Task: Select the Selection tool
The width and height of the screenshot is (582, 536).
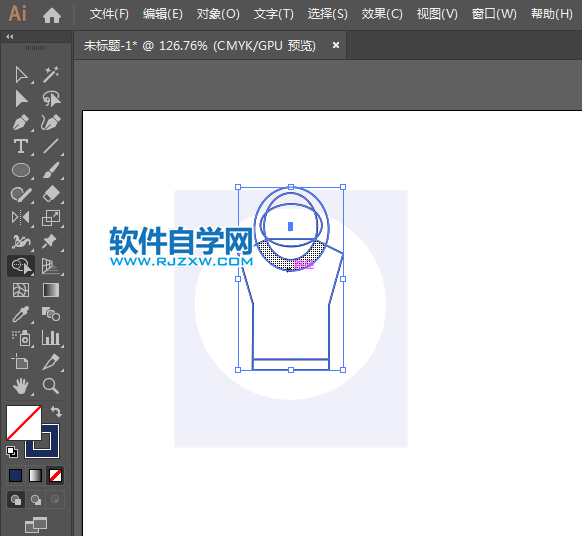Action: pyautogui.click(x=21, y=75)
